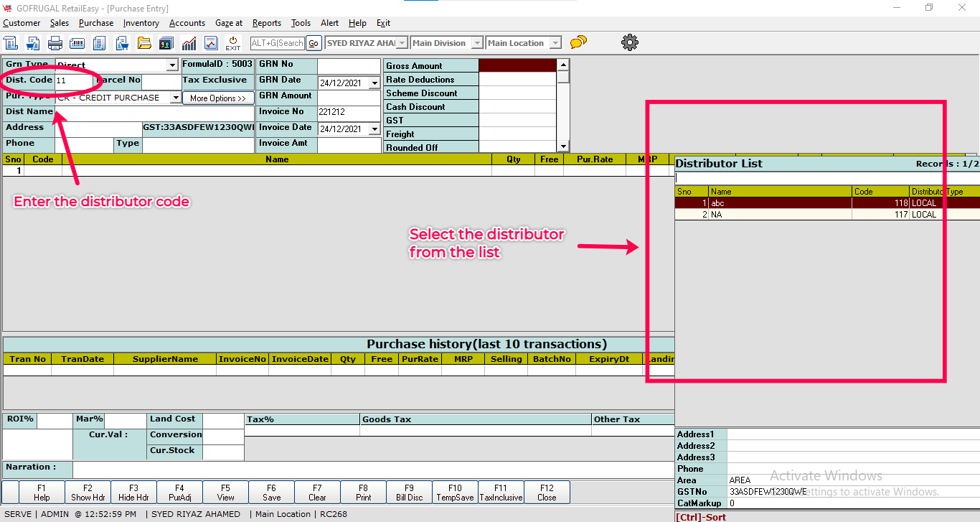Click the cart document icon left of the folder

tap(122, 43)
